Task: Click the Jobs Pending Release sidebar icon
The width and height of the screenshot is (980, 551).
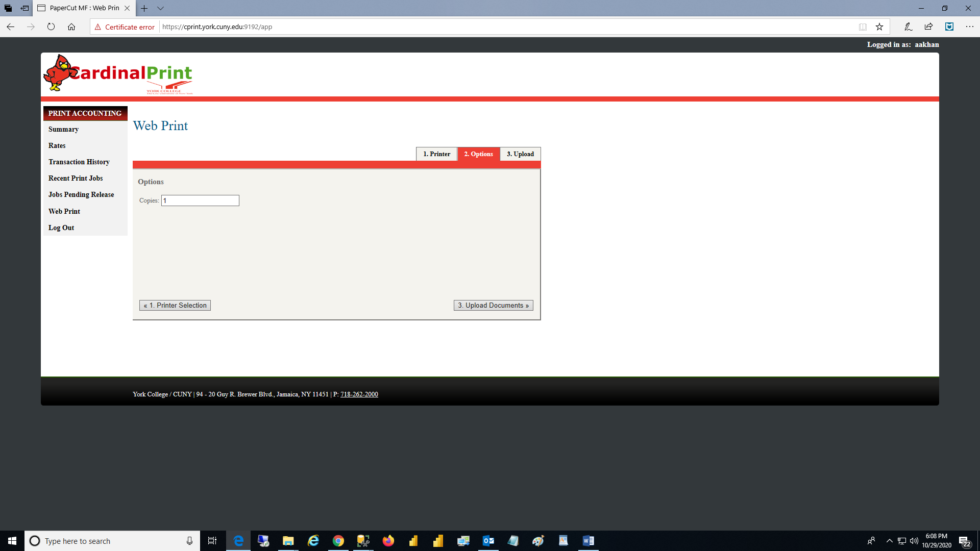Action: [x=81, y=194]
